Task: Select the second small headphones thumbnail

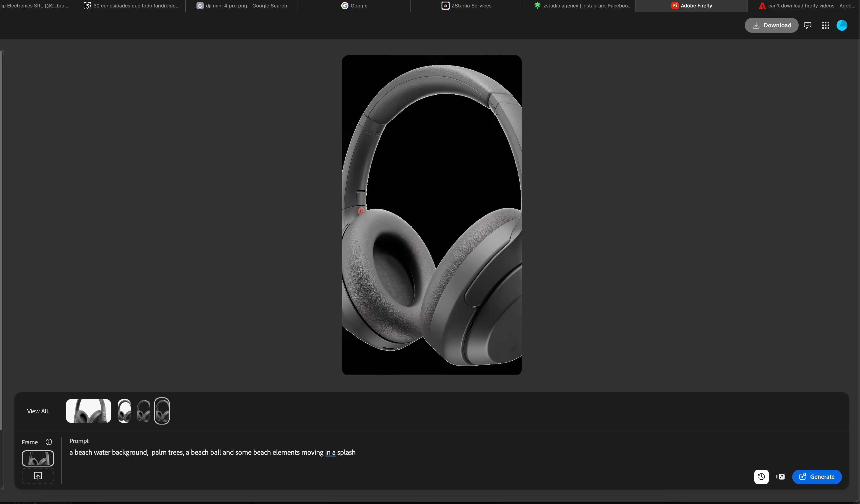Action: [124, 411]
